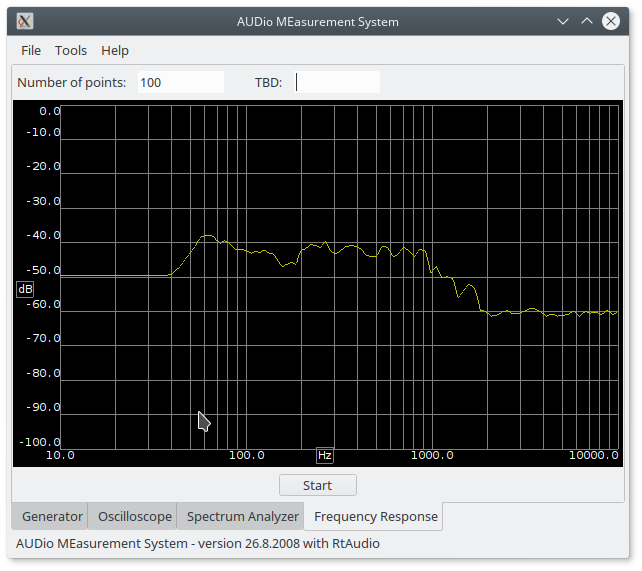Open the Spectrum Analyzer tab
642x571 pixels.
click(x=243, y=516)
